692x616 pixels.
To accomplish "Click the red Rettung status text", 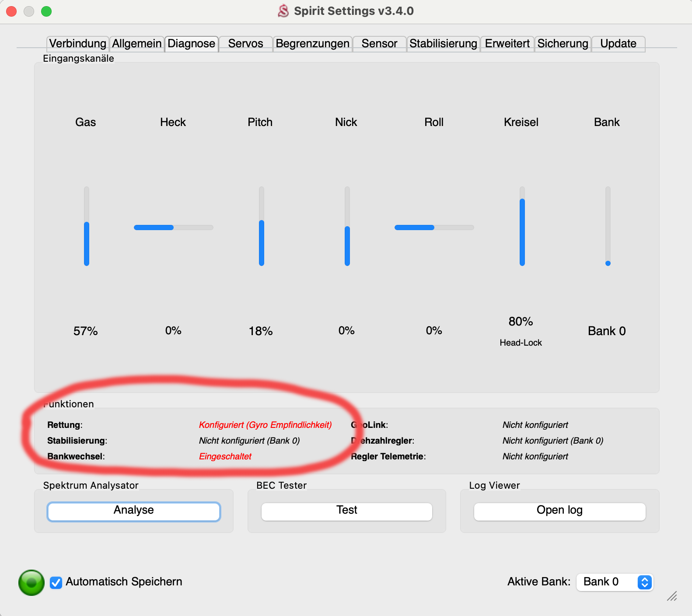I will pyautogui.click(x=265, y=425).
